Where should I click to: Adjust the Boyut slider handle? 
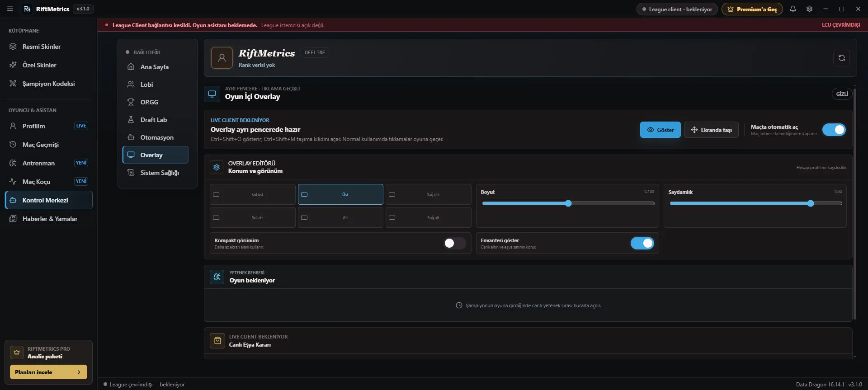[x=568, y=203]
